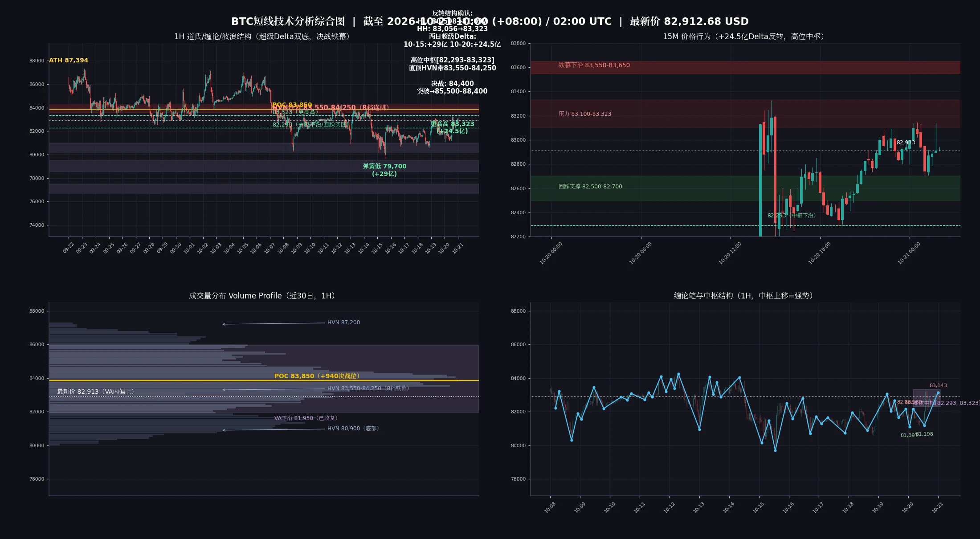Click the HVN 83,550-84,250 (8档铁幕) label
The image size is (980, 539).
(x=369, y=388)
